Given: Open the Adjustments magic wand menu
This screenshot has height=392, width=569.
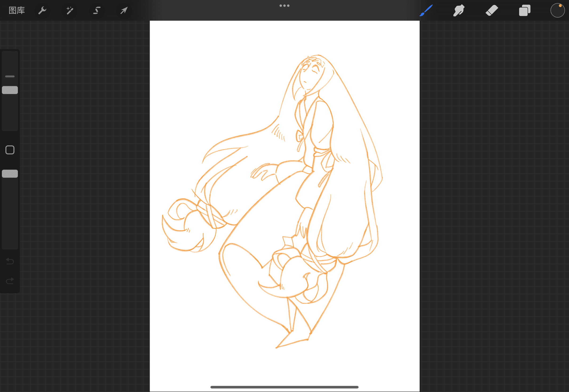Looking at the screenshot, I should coord(70,10).
